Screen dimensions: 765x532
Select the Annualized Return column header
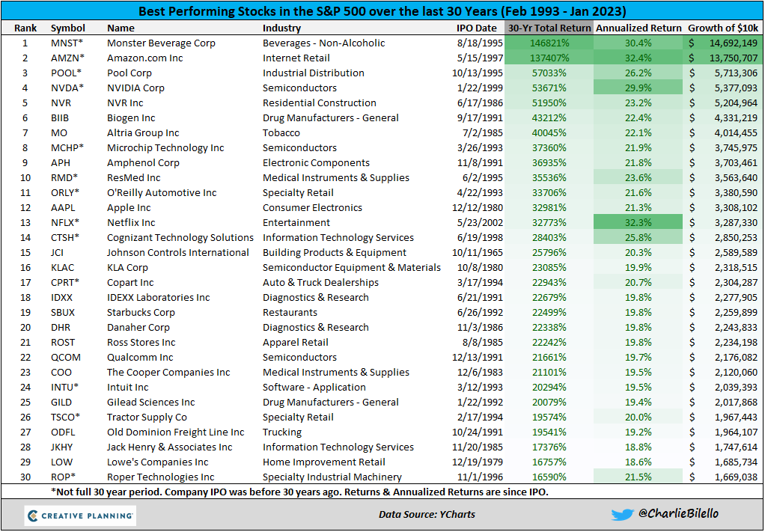638,28
